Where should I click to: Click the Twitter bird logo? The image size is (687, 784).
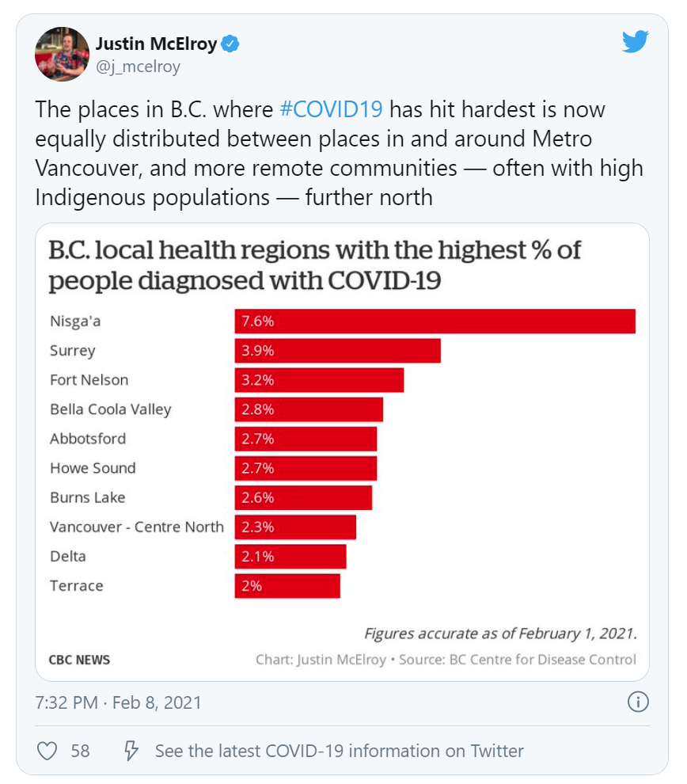pos(635,41)
